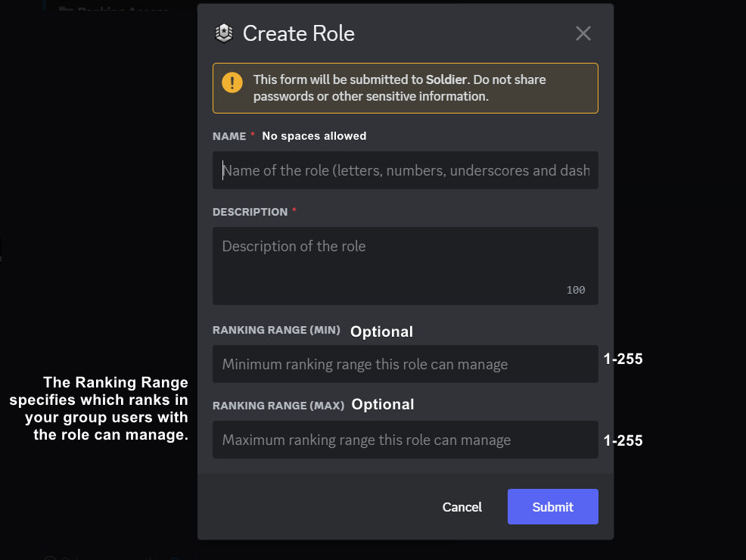This screenshot has height=560, width=746.
Task: Click the No spaces allowed note
Action: click(314, 136)
